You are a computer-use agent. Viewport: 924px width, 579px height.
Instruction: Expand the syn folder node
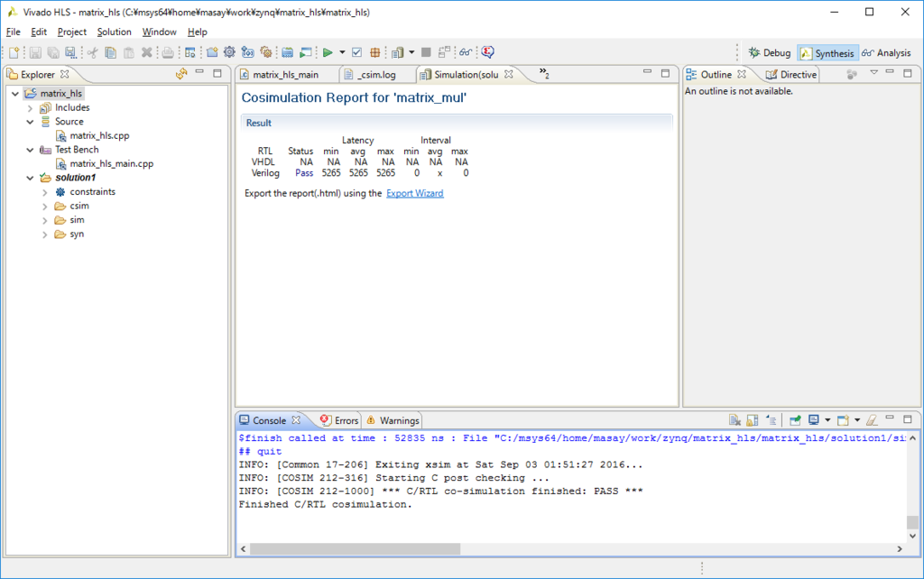coord(45,234)
